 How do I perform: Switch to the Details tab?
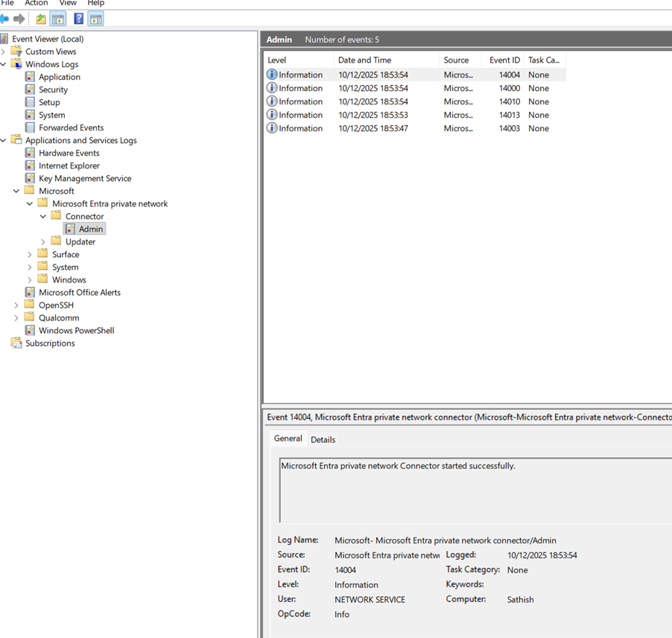point(323,440)
